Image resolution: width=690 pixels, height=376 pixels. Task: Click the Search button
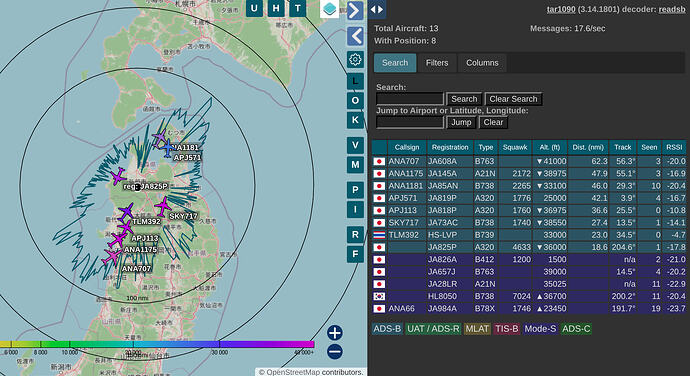464,99
